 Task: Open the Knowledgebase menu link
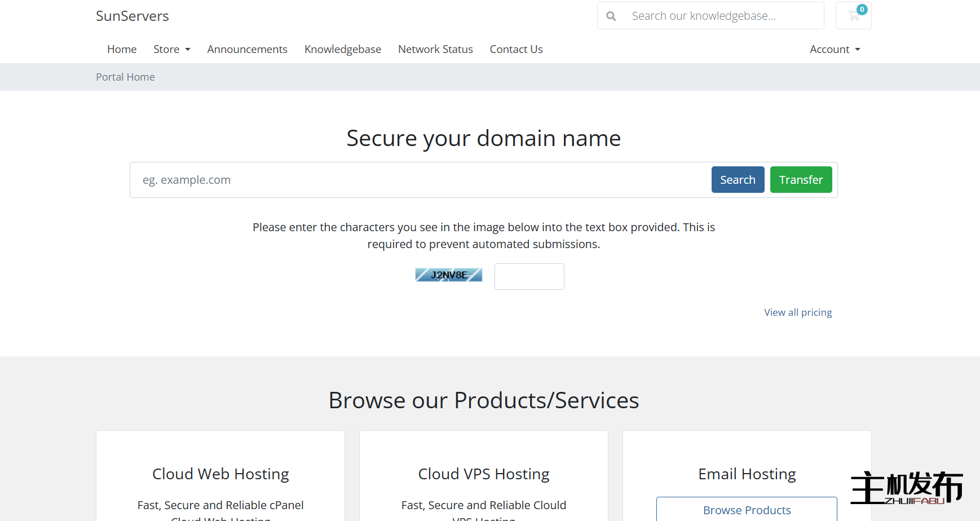point(343,50)
